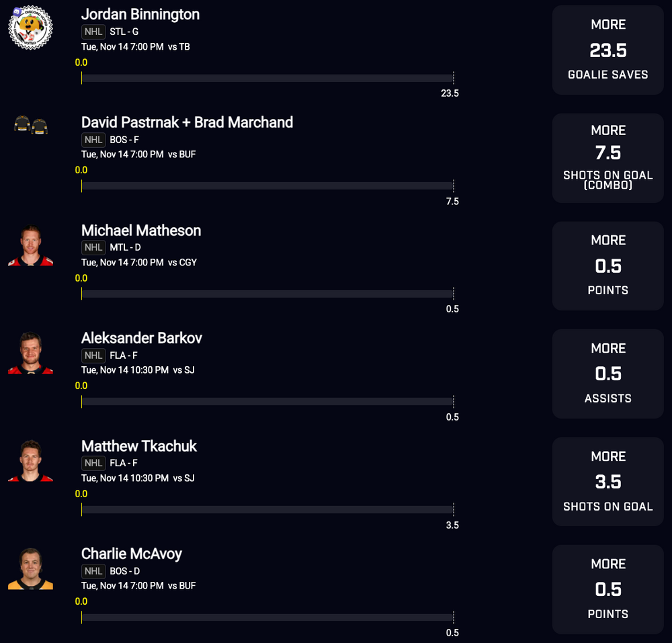Click the NHL badge under Jordan Binnington
The width and height of the screenshot is (672, 643).
click(93, 32)
